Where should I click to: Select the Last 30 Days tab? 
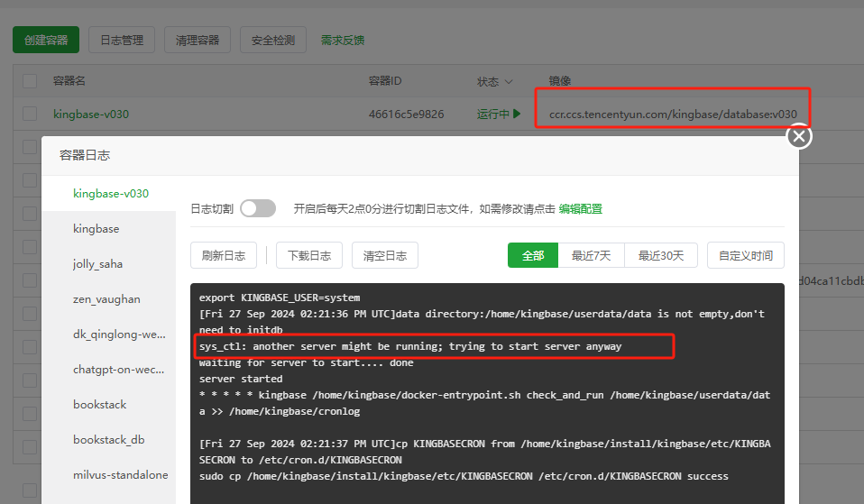point(661,255)
